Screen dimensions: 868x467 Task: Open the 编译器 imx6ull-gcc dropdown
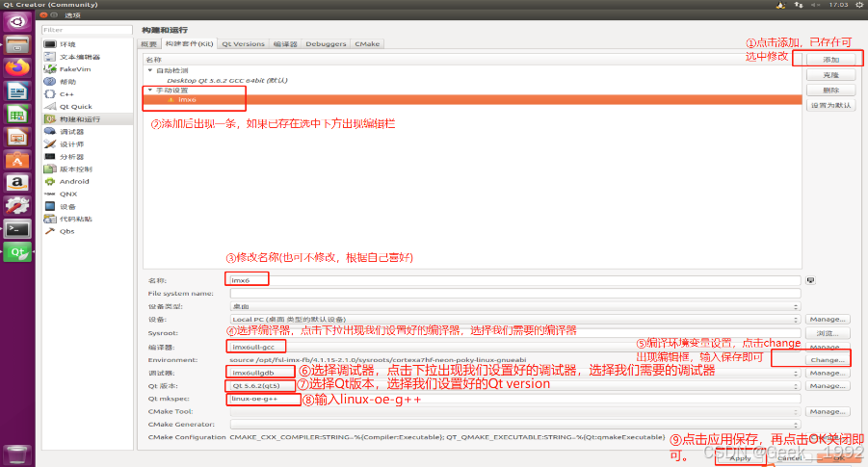(514, 347)
